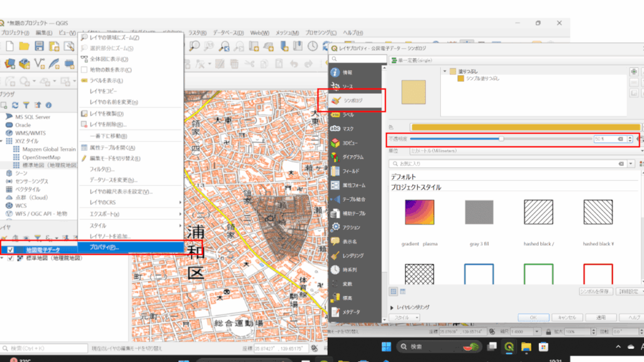Open the アクション page in properties sidebar
The width and height of the screenshot is (644, 362).
355,228
